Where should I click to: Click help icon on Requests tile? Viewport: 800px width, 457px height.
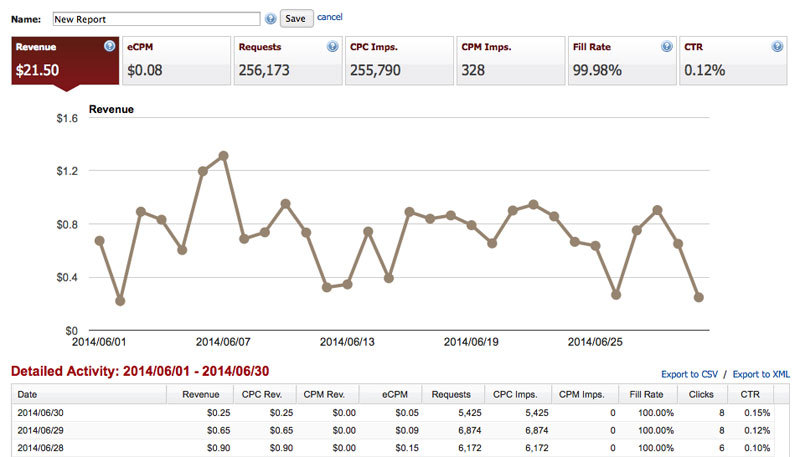point(332,46)
